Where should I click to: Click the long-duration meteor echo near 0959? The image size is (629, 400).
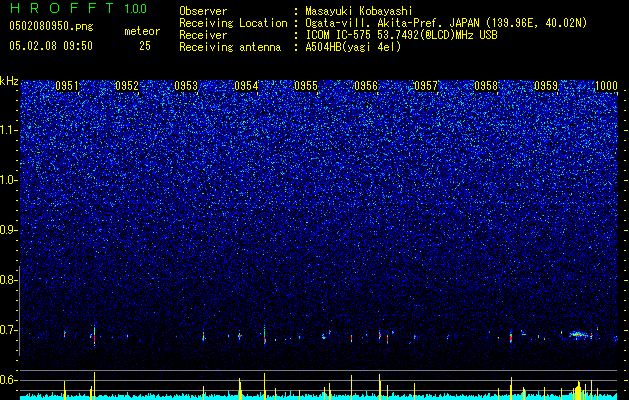[578, 334]
